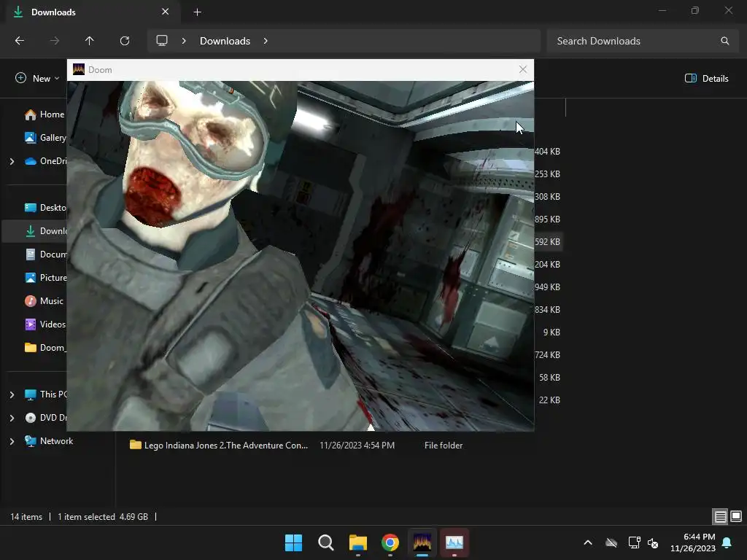Switch to details list view layout
747x560 pixels.
720,517
